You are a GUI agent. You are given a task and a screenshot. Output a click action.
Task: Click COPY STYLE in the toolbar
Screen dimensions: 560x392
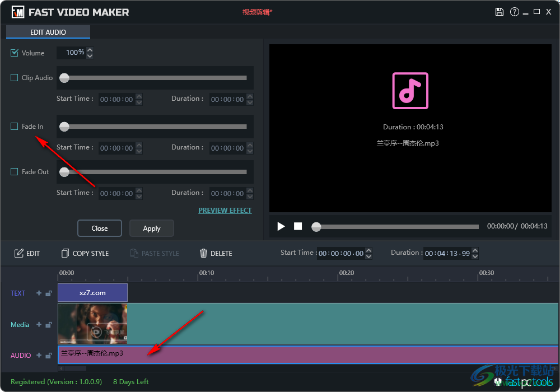pos(85,254)
